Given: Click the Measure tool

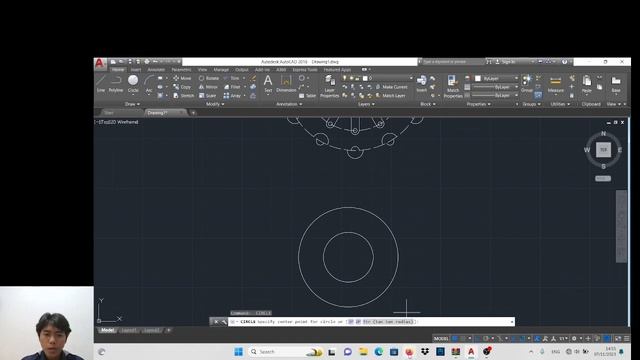Looking at the screenshot, I should pos(556,84).
